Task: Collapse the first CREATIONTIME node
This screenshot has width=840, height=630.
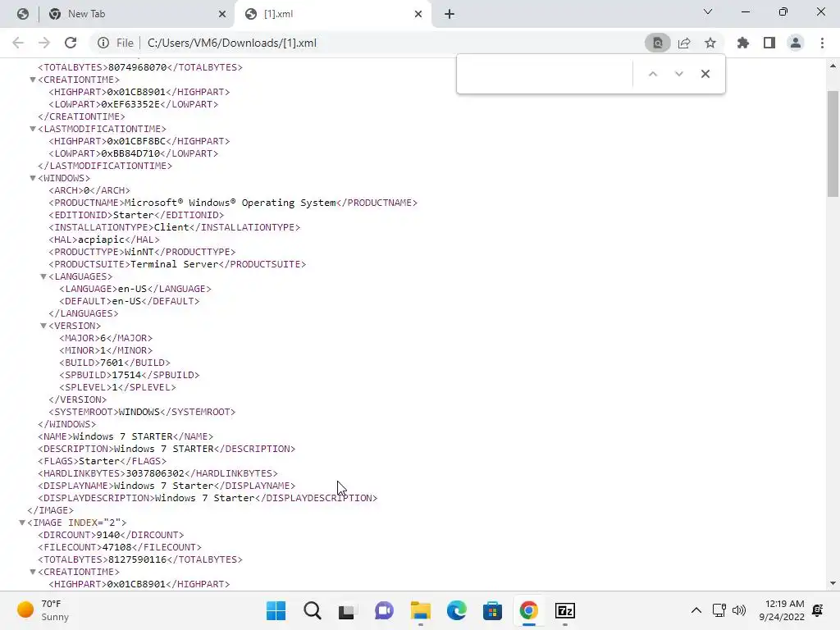Action: pos(33,80)
